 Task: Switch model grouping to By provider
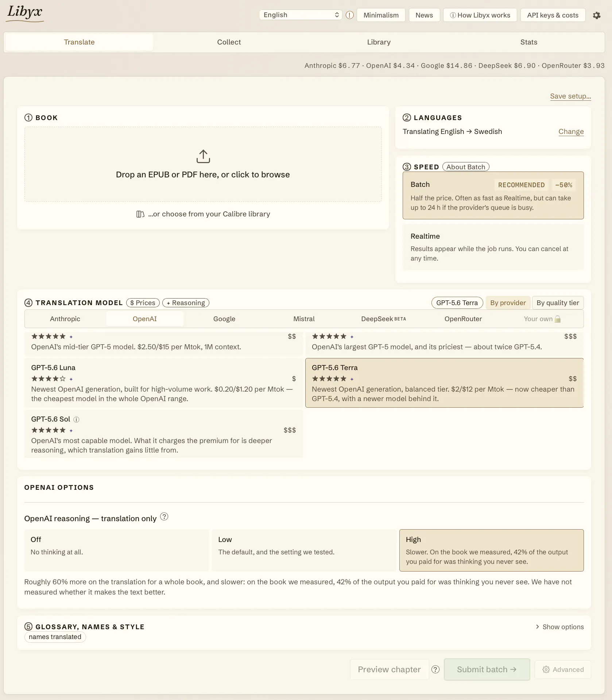(x=508, y=303)
